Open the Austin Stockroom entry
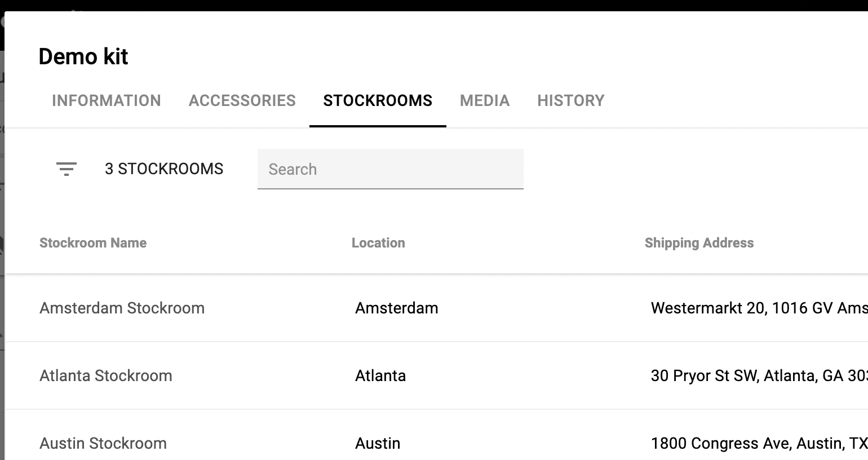The image size is (868, 460). pyautogui.click(x=103, y=444)
